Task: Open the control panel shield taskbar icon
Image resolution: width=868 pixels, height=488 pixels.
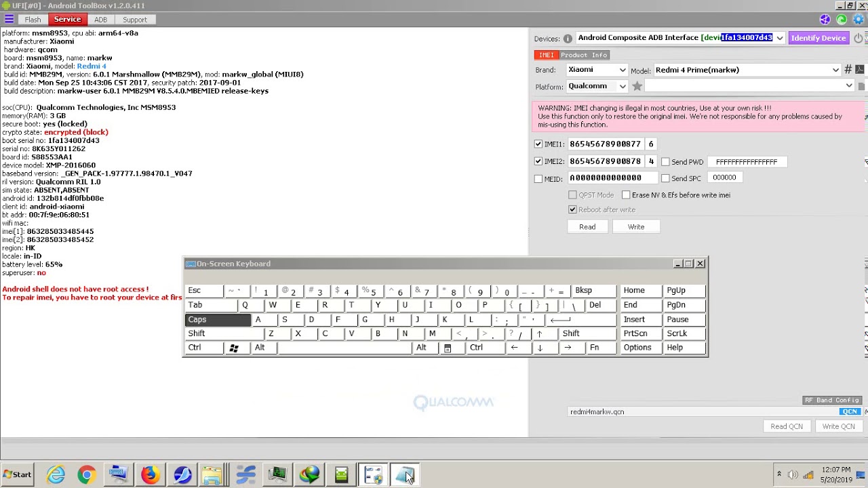Action: click(373, 474)
